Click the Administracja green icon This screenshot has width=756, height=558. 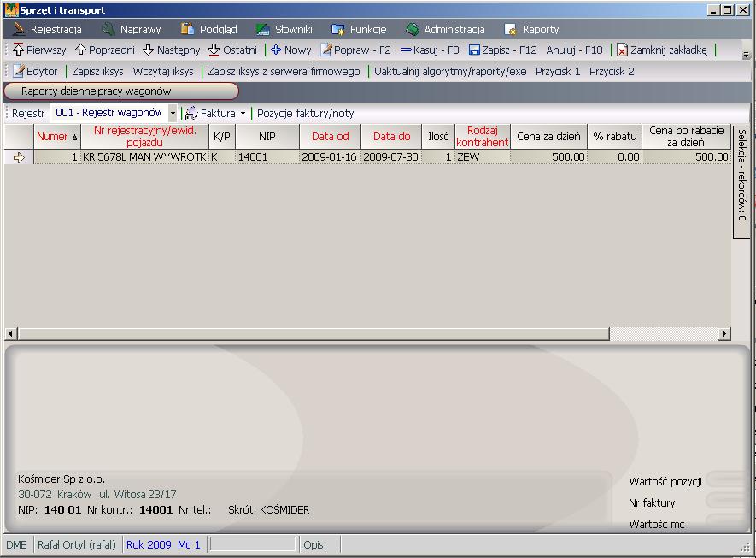click(x=413, y=29)
